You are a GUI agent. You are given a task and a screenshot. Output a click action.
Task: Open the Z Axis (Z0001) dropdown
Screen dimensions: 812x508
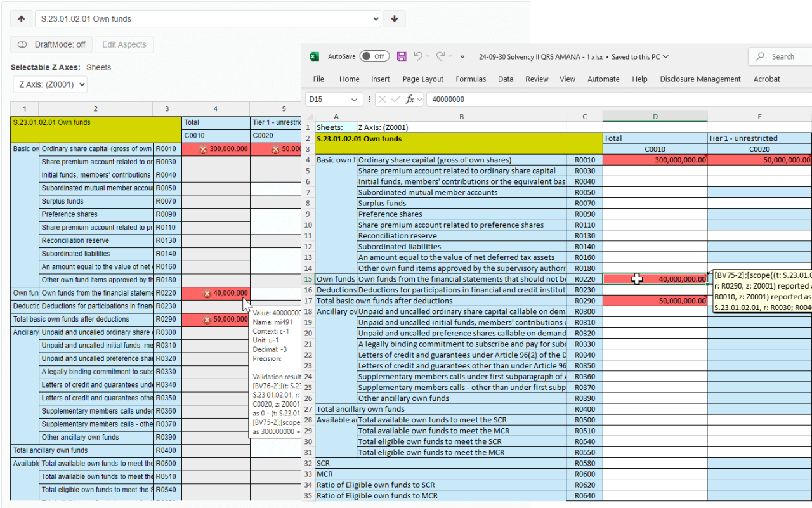[x=50, y=84]
